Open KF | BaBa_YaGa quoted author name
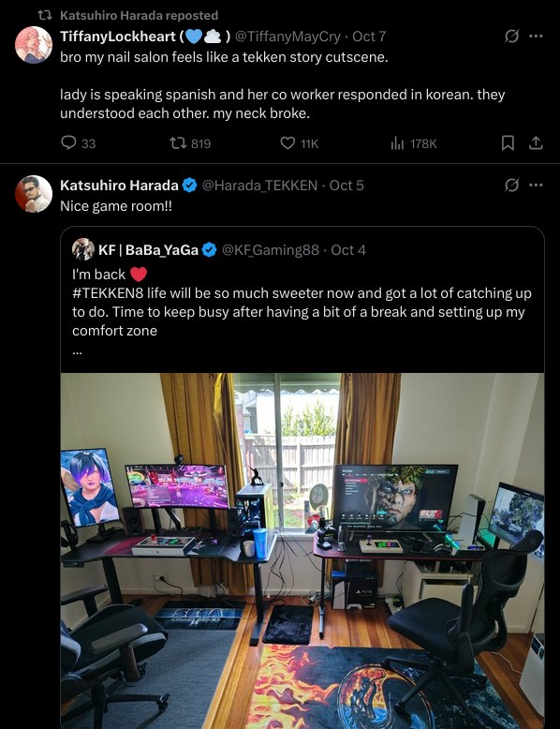 148,249
